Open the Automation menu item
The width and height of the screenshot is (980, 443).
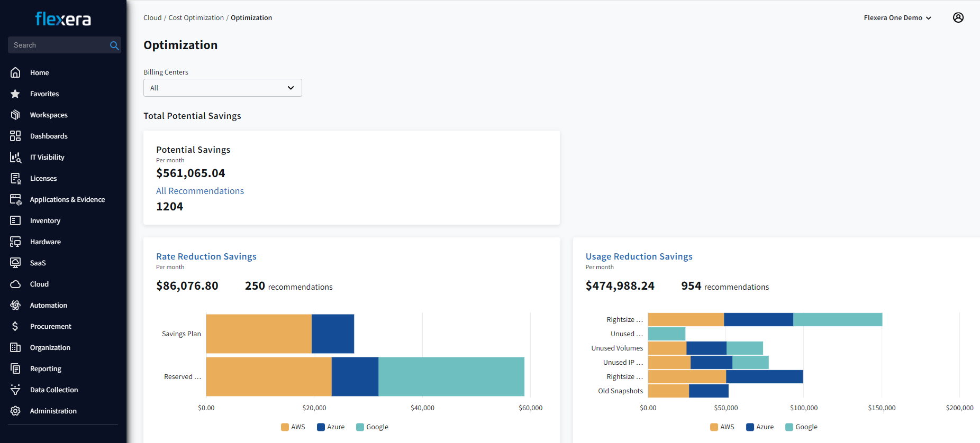[48, 305]
